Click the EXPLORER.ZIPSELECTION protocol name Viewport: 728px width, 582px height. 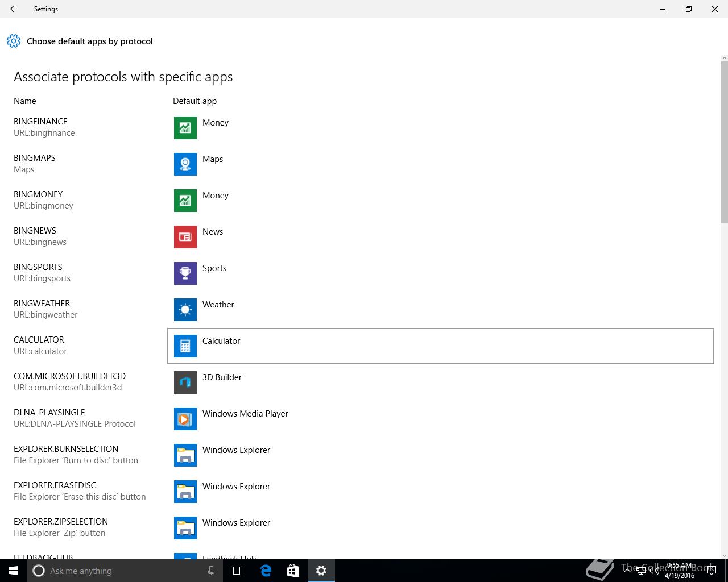pos(61,522)
